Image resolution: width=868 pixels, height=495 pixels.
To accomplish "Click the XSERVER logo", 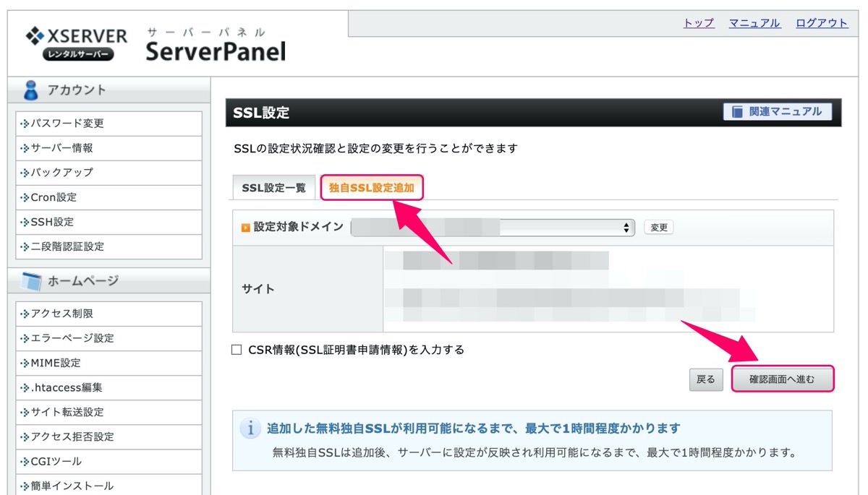I will pos(77,43).
